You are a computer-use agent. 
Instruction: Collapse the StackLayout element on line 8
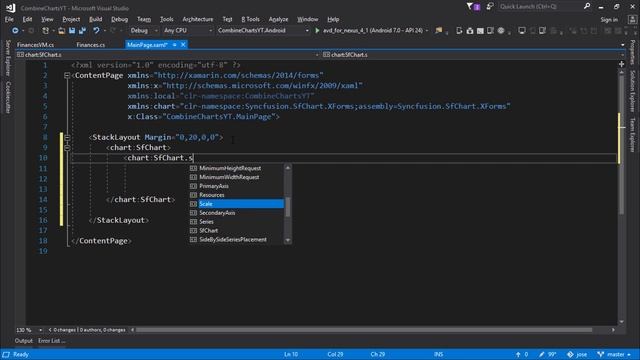pyautogui.click(x=67, y=138)
